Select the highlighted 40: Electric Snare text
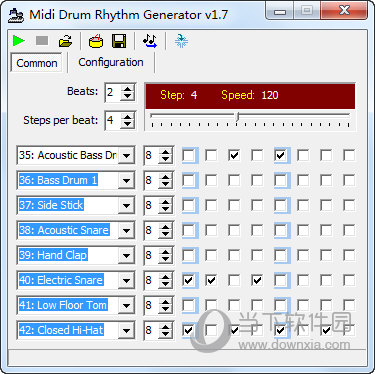Image resolution: width=375 pixels, height=374 pixels. tap(61, 280)
